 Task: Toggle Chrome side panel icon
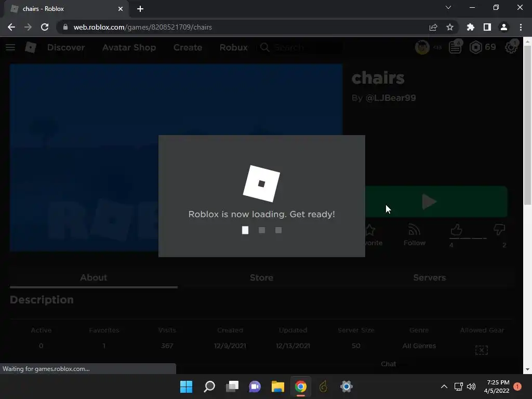click(x=487, y=27)
